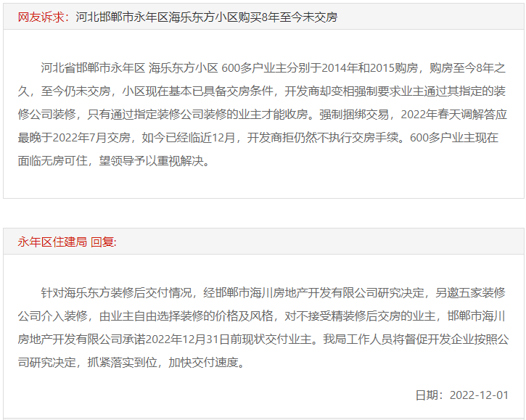Click the date '日期：2022-12-01'
Viewport: 526px width, 420px height.
point(462,395)
